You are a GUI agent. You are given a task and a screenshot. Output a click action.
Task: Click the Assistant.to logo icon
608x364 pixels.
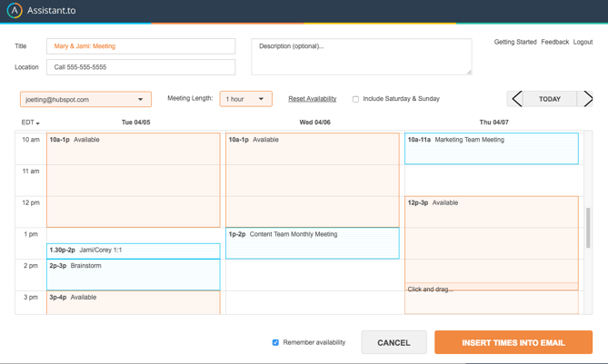[15, 11]
